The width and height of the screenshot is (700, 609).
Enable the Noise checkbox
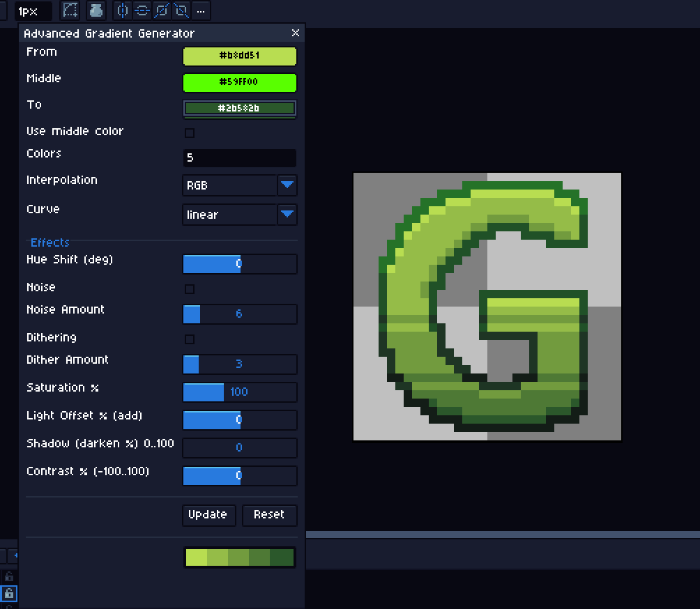tap(190, 289)
